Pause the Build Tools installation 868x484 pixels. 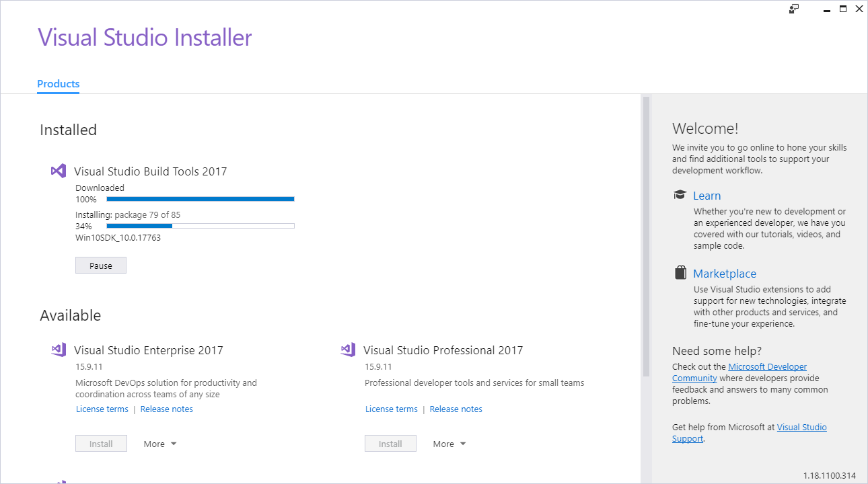pyautogui.click(x=101, y=266)
